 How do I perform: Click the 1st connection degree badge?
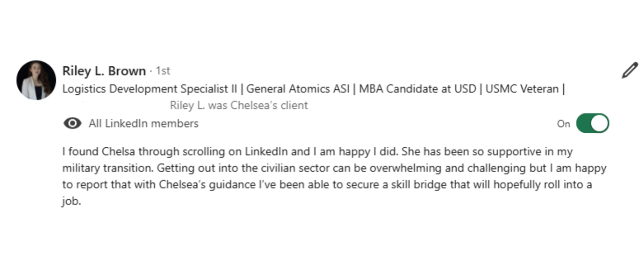[163, 71]
